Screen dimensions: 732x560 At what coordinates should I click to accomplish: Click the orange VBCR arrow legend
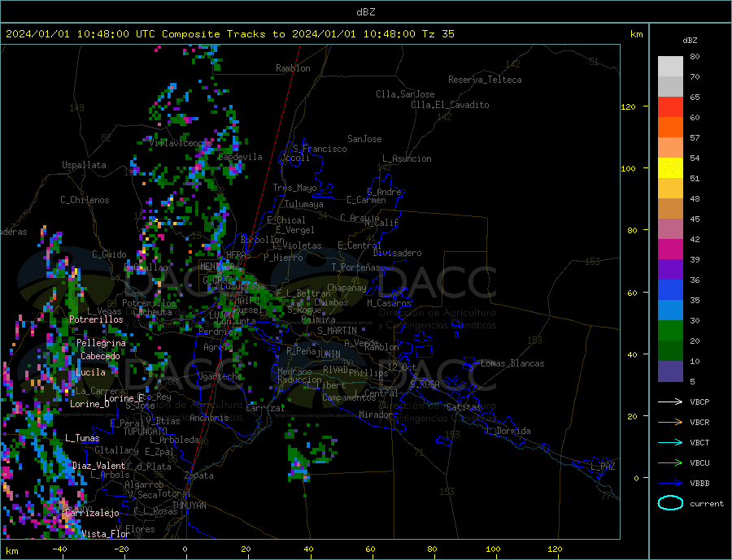pos(671,422)
